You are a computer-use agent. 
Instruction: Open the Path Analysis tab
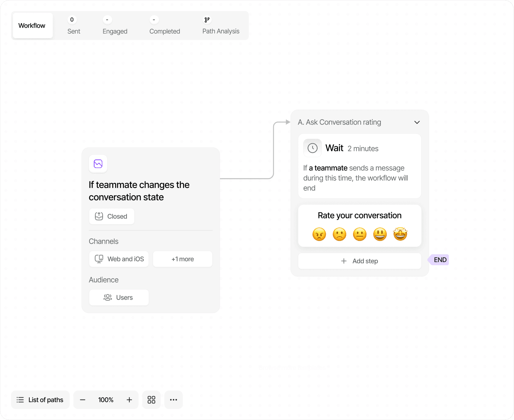[x=221, y=25]
